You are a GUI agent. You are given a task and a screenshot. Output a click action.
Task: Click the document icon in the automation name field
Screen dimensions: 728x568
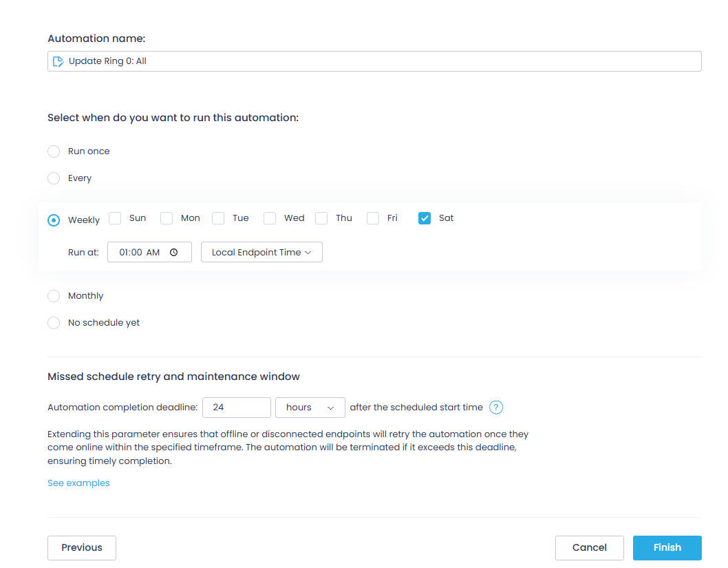coord(58,61)
